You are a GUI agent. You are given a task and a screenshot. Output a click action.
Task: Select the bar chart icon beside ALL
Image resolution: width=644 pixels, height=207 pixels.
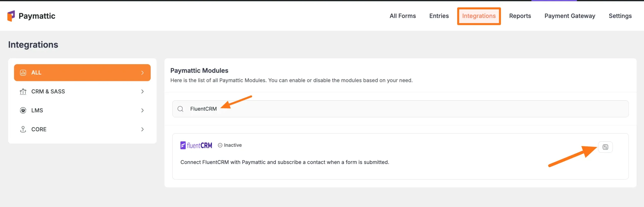pyautogui.click(x=23, y=72)
